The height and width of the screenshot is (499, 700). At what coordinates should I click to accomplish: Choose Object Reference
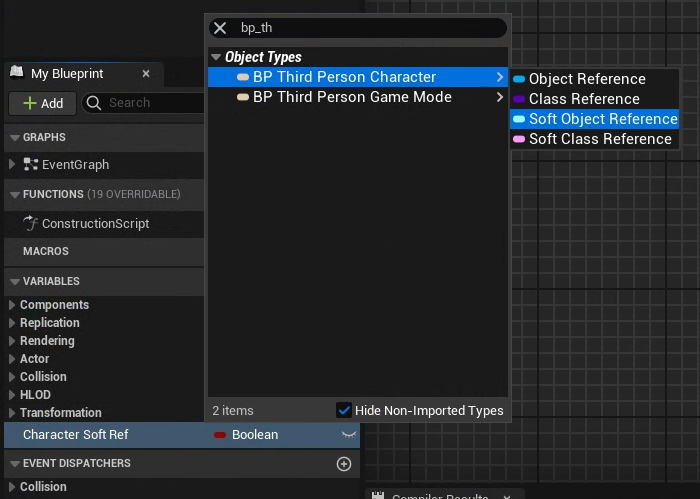594,79
